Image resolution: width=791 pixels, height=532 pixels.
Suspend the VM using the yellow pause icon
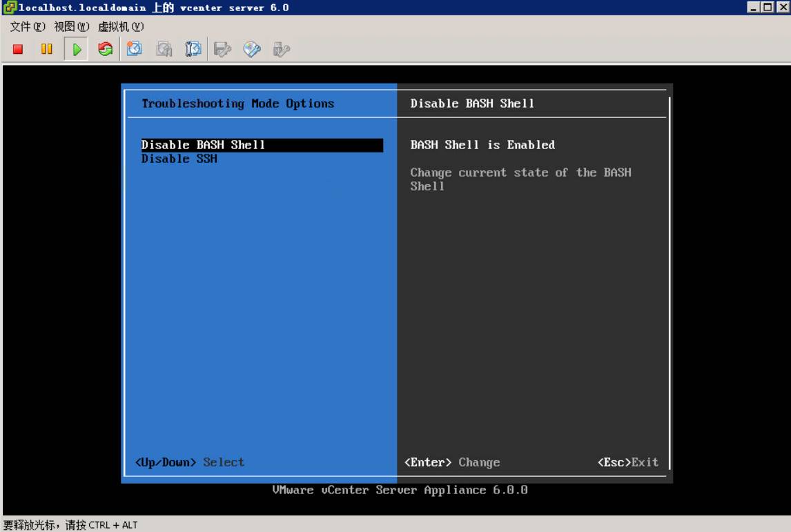click(47, 49)
